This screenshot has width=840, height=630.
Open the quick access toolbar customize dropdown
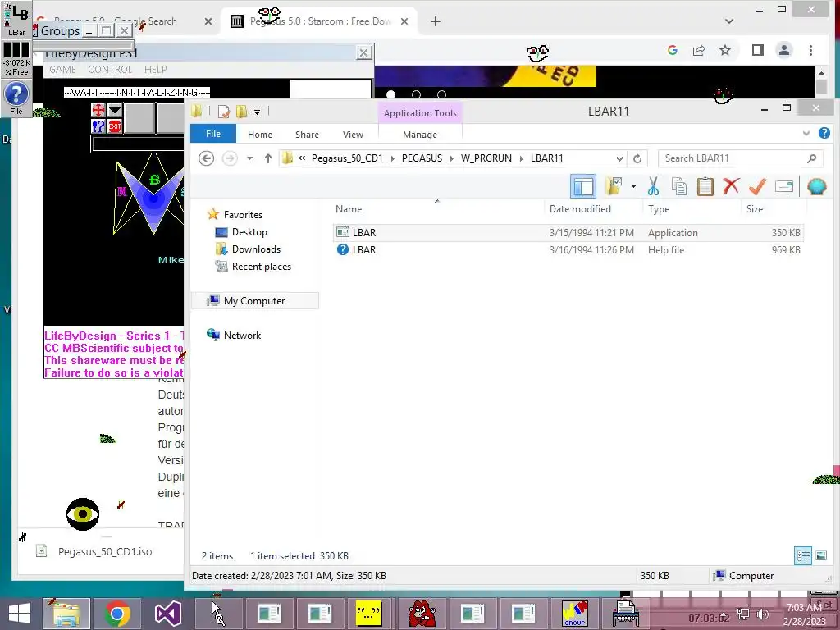257,112
